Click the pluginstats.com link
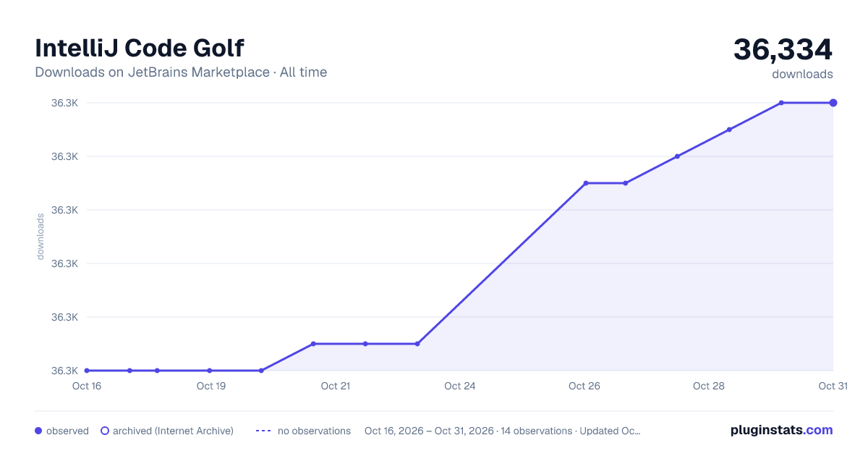 (x=781, y=430)
